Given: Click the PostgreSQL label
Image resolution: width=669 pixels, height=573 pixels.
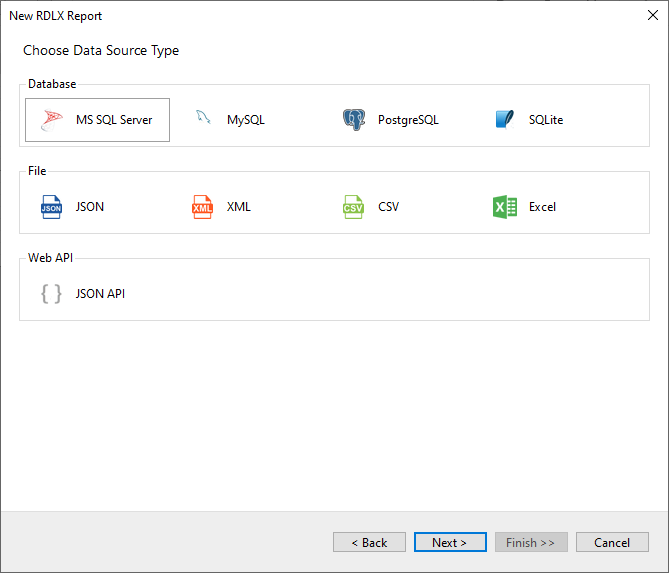Looking at the screenshot, I should (408, 120).
